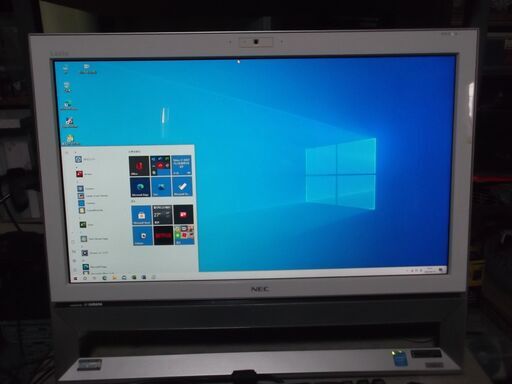Open the Netflix tile
512x384 pixels.
click(x=163, y=235)
